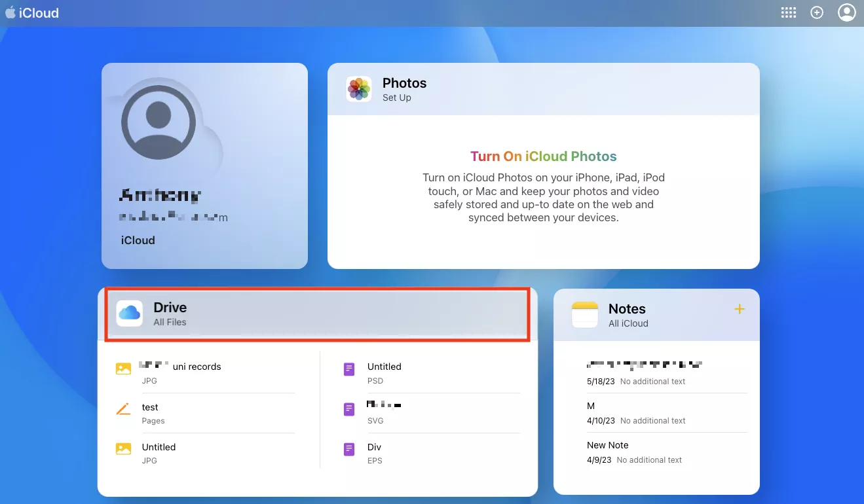
Task: Open the test Pages document
Action: click(x=205, y=413)
